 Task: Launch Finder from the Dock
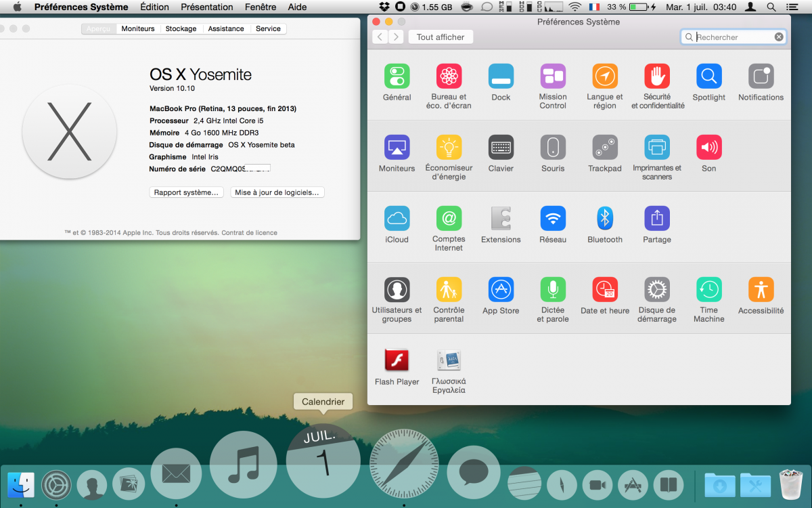(21, 485)
